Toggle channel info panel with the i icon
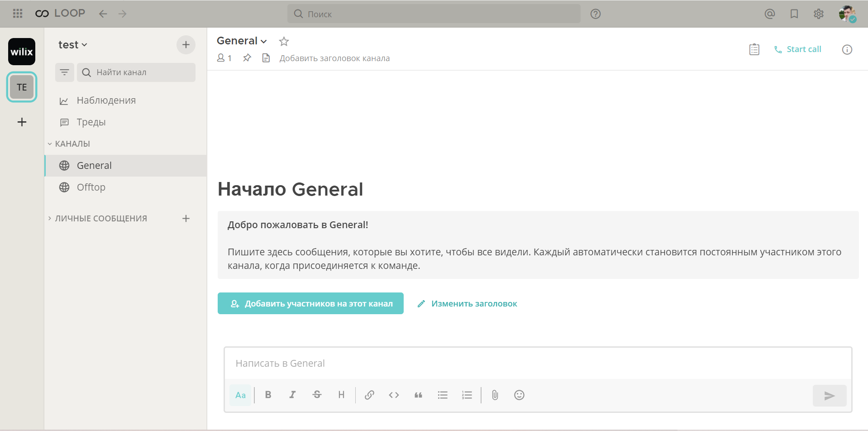The height and width of the screenshot is (431, 868). tap(847, 49)
